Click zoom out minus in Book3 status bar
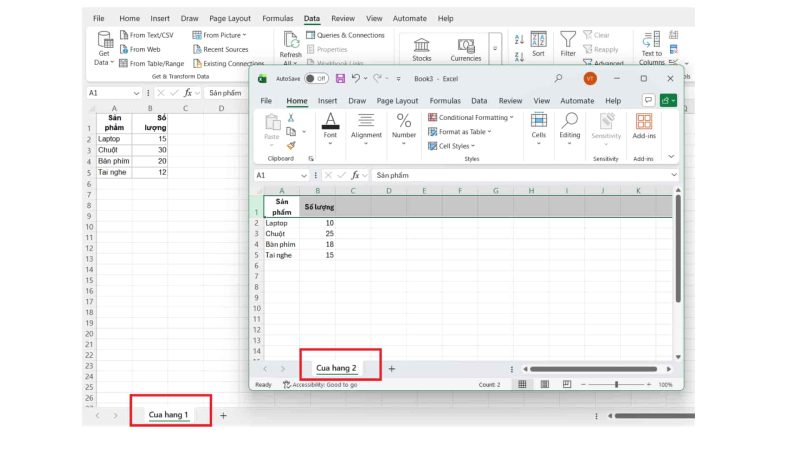 [583, 384]
